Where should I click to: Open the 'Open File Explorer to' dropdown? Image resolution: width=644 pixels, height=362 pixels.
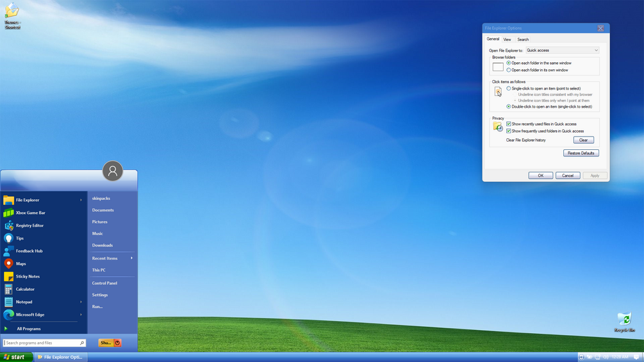point(562,50)
